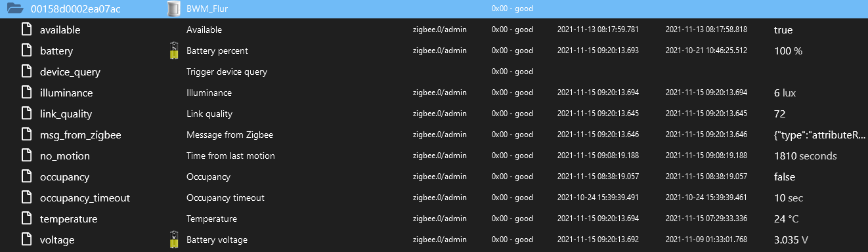Click the file icon beside temperature
Screen dimensions: 868x252
coord(26,219)
